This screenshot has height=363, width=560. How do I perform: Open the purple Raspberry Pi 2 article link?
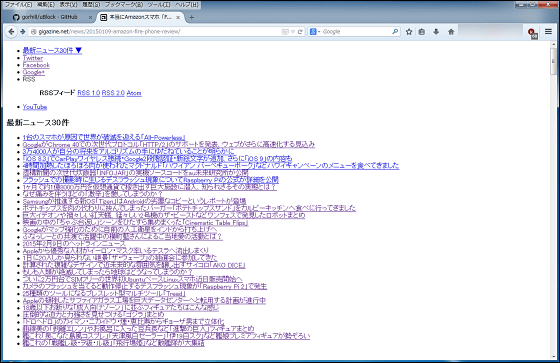[145, 286]
